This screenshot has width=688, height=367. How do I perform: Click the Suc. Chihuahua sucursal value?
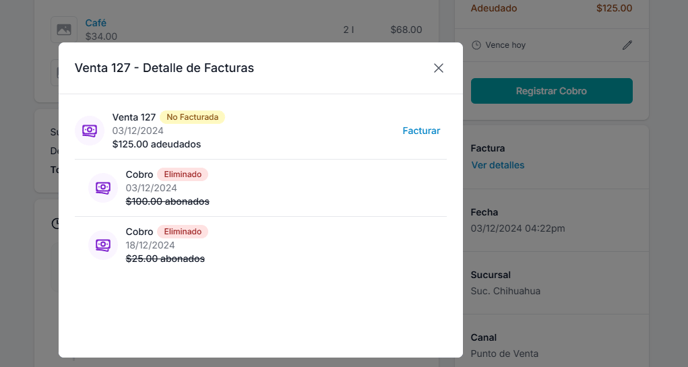pos(505,291)
